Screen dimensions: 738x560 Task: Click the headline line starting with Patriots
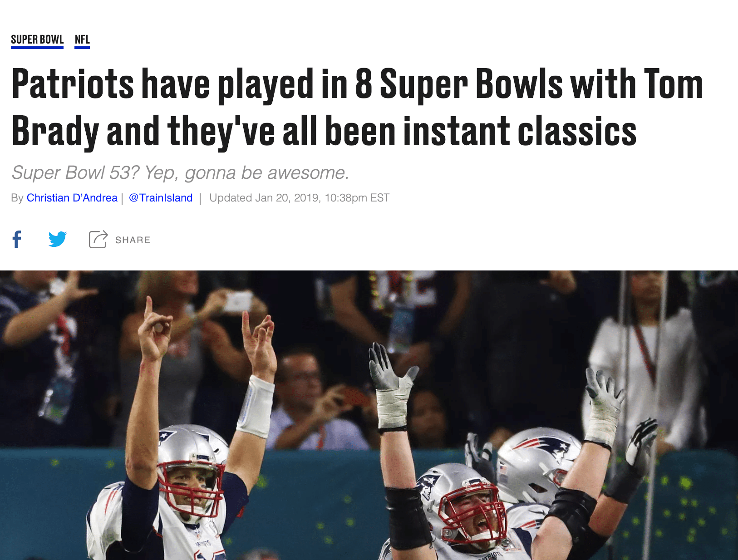[357, 84]
